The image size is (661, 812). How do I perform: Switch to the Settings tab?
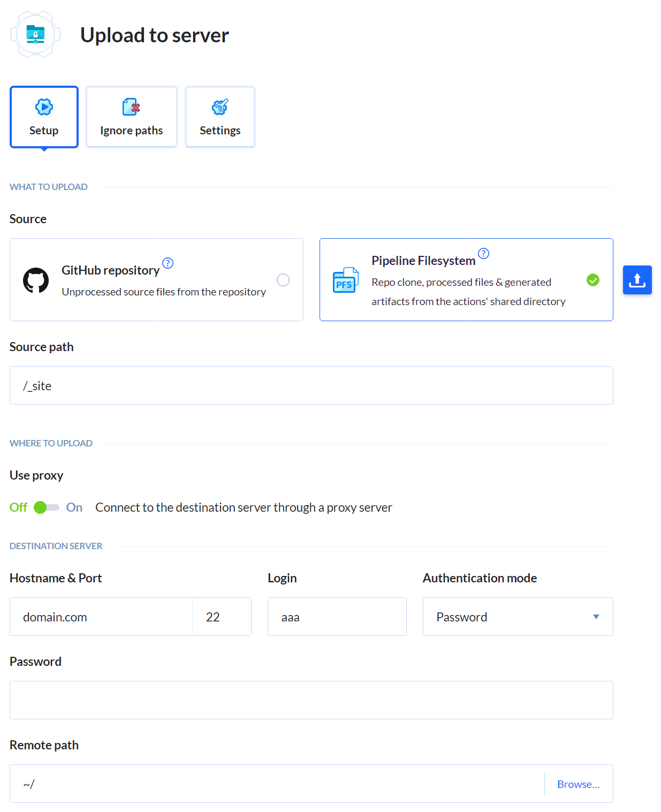click(220, 117)
